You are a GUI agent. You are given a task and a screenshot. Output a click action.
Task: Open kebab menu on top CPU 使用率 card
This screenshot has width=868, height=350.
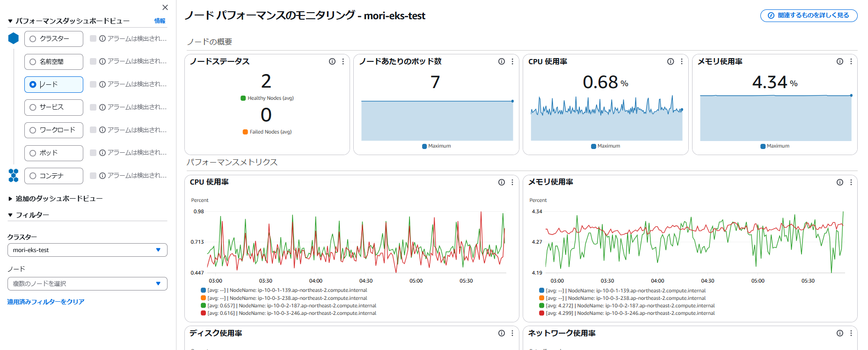click(682, 61)
